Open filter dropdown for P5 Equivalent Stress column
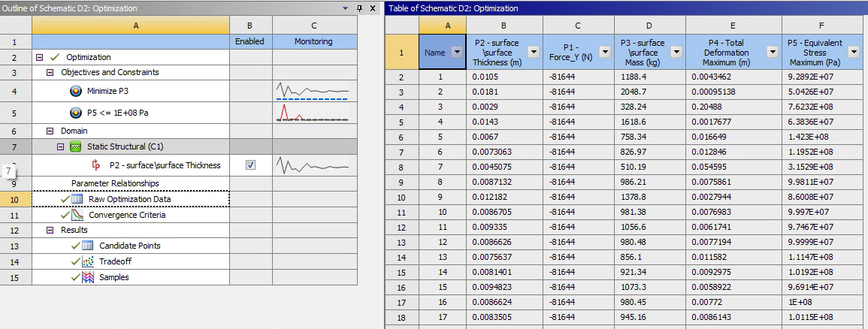Viewport: 868px width, 329px height. (x=854, y=52)
